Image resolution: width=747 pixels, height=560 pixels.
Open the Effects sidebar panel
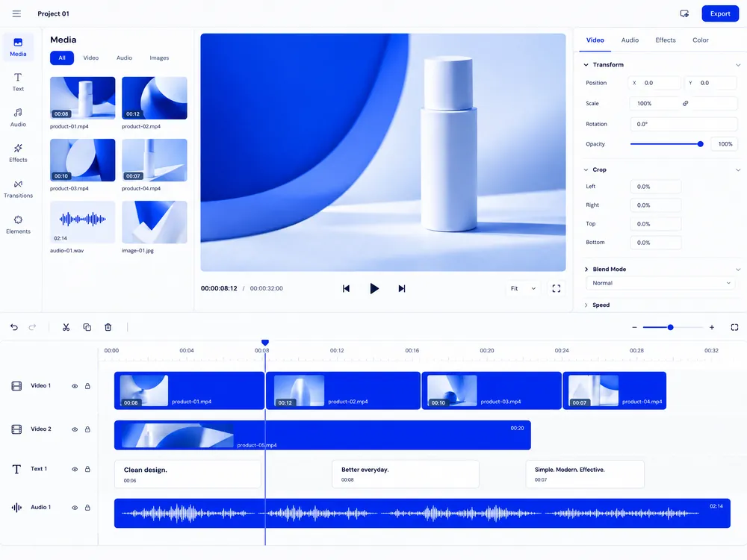tap(18, 153)
